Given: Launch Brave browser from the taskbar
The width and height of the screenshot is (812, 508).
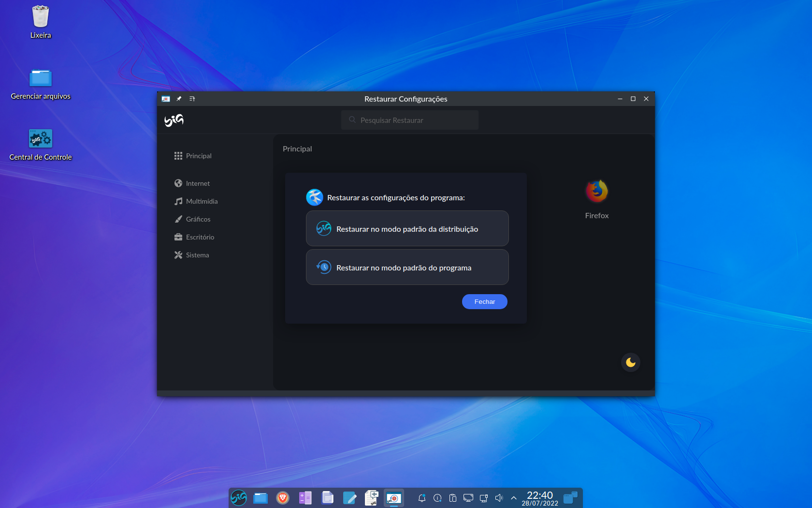Looking at the screenshot, I should pos(283,498).
